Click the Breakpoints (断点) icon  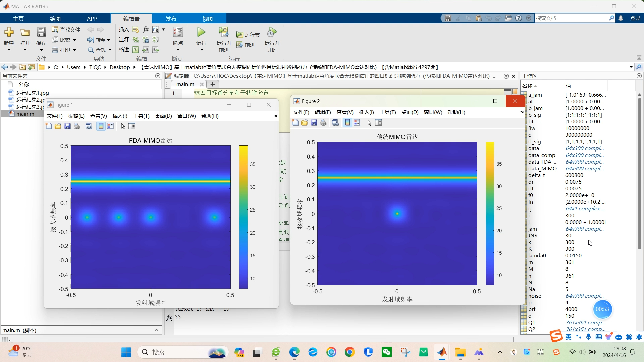(x=178, y=33)
